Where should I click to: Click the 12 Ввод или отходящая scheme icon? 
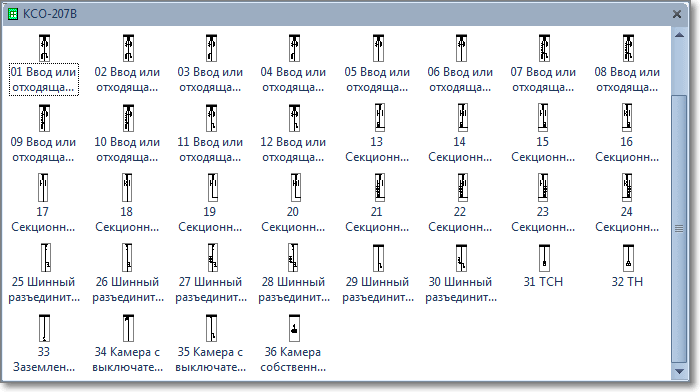294,118
